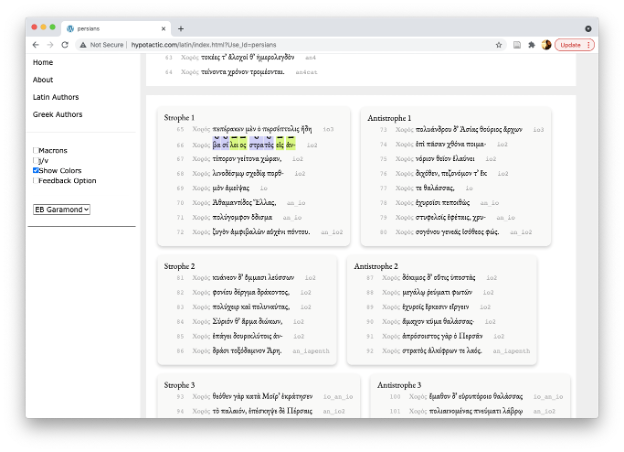This screenshot has width=624, height=452.
Task: Open a new tab with plus button
Action: click(x=181, y=29)
